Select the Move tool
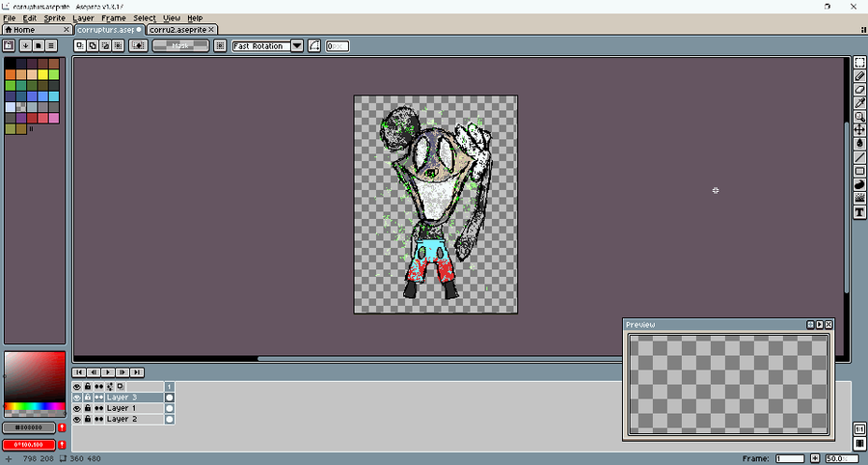 (859, 129)
